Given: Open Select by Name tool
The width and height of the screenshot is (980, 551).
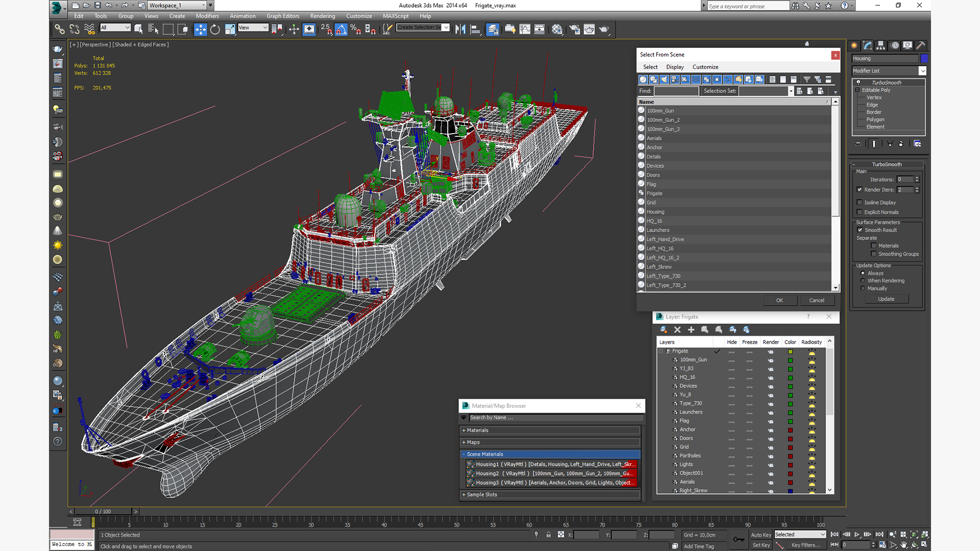Looking at the screenshot, I should tap(153, 30).
